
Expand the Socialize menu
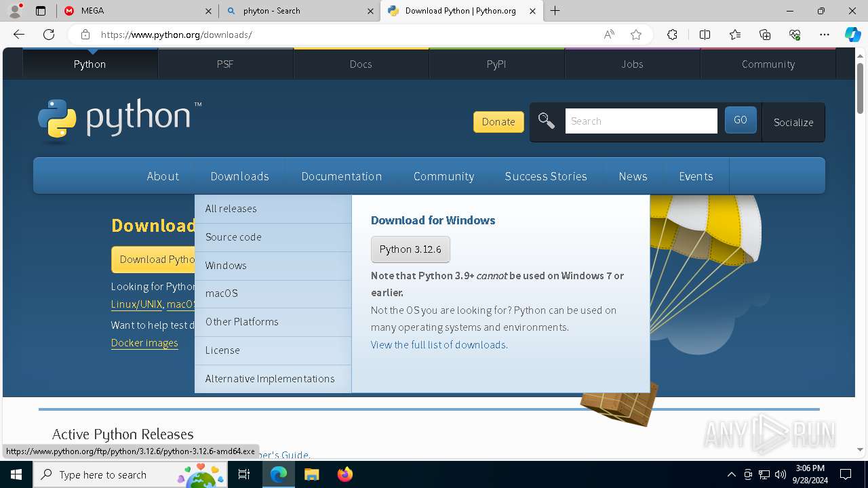pos(793,122)
